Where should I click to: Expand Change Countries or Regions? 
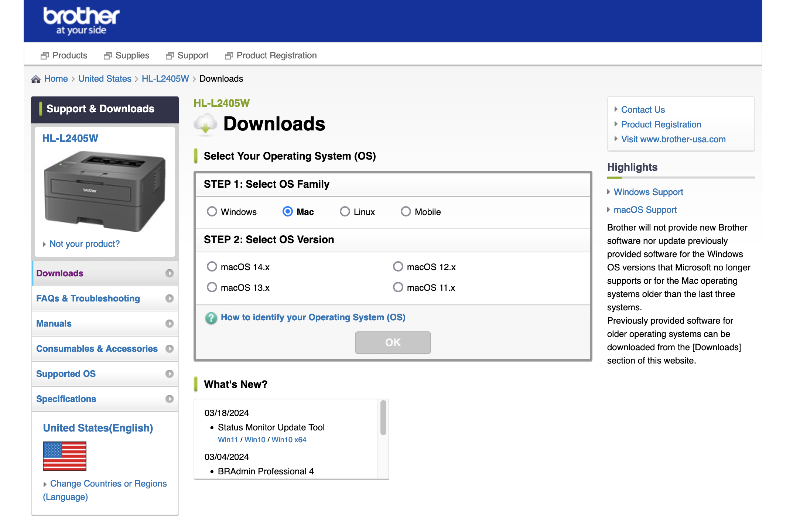click(108, 484)
